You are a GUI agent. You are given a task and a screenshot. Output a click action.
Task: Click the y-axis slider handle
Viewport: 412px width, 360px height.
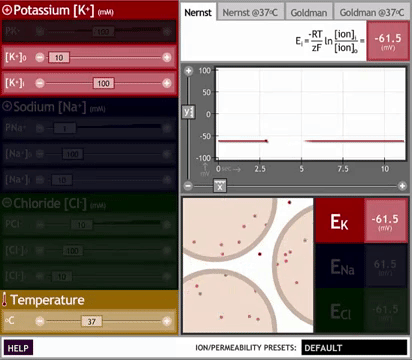coord(188,112)
